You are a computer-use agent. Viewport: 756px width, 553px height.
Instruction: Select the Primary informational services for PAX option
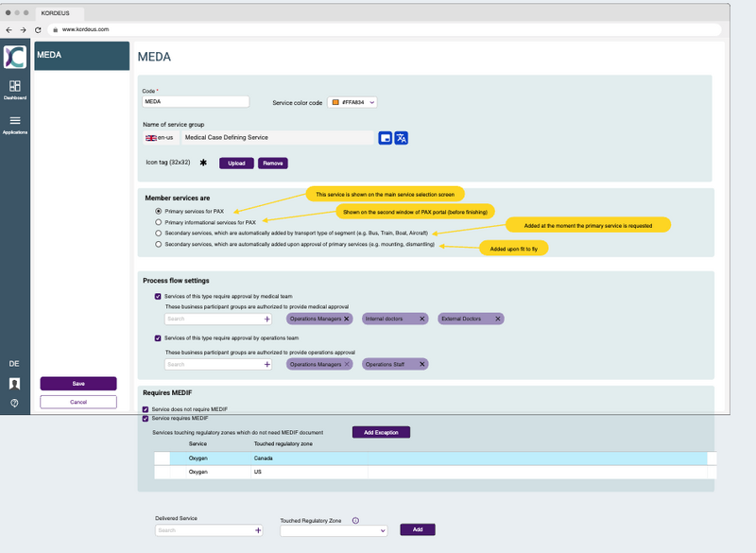159,222
